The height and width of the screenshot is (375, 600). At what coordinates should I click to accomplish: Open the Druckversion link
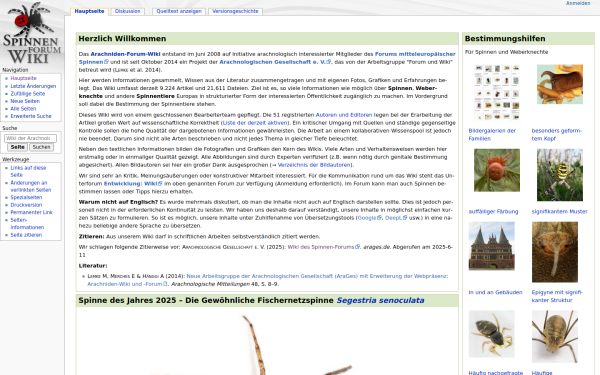[x=26, y=205]
